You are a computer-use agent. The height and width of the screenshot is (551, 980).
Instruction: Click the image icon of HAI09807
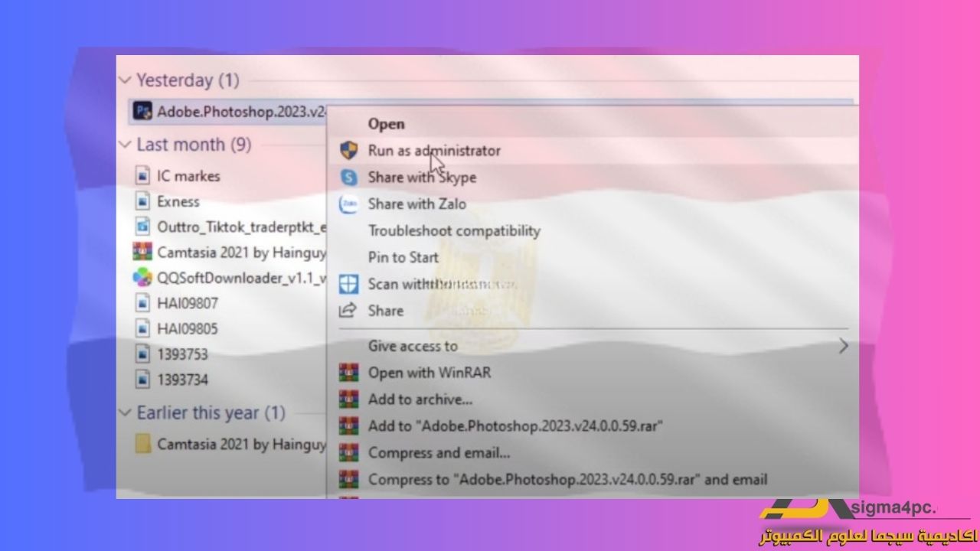[142, 303]
